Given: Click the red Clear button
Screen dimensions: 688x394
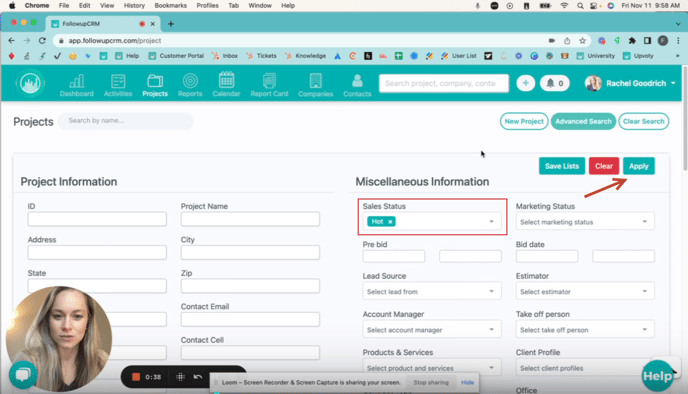Looking at the screenshot, I should click(604, 166).
